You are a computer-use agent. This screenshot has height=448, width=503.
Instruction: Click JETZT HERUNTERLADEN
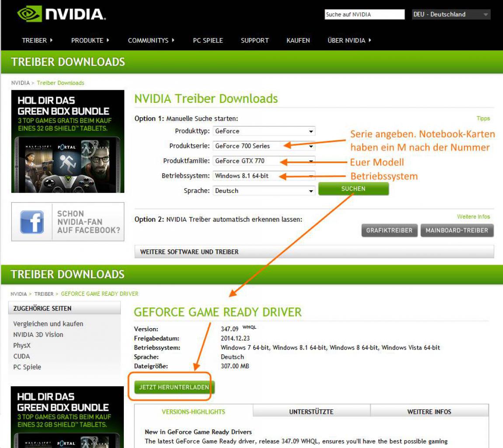coord(174,387)
